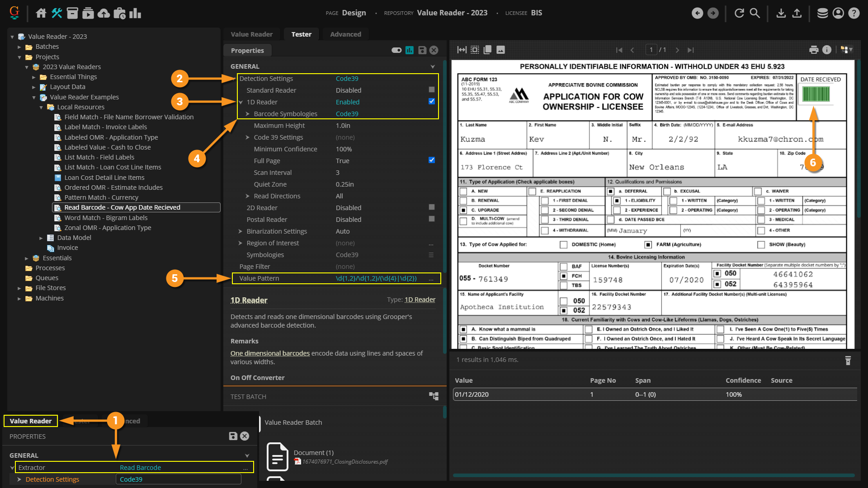Click the search magnifier icon in header
The width and height of the screenshot is (868, 488).
(x=755, y=13)
